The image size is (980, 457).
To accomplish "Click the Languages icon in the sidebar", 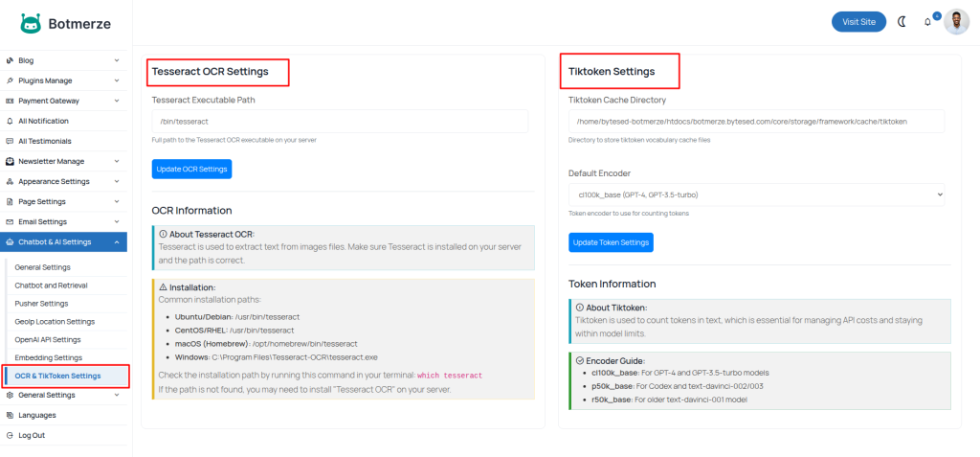I will (10, 415).
